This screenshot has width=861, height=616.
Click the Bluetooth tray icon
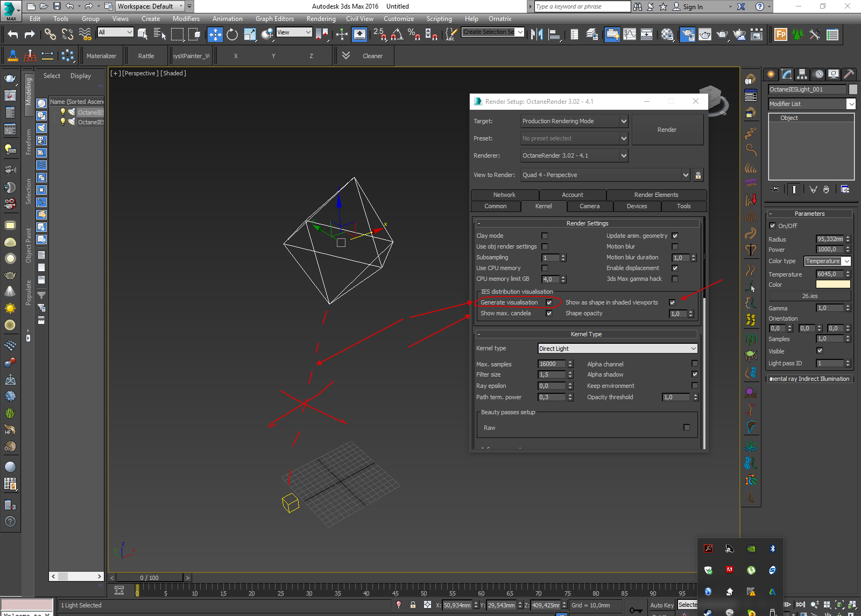click(x=772, y=549)
